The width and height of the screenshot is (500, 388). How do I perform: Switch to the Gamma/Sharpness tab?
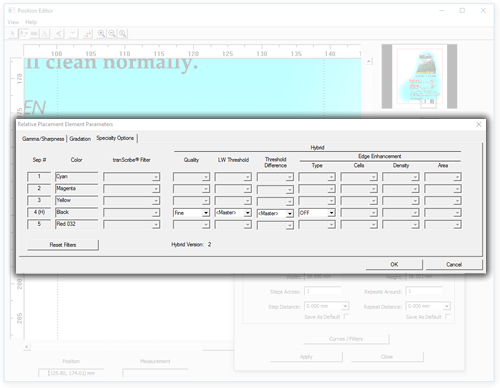tap(43, 139)
